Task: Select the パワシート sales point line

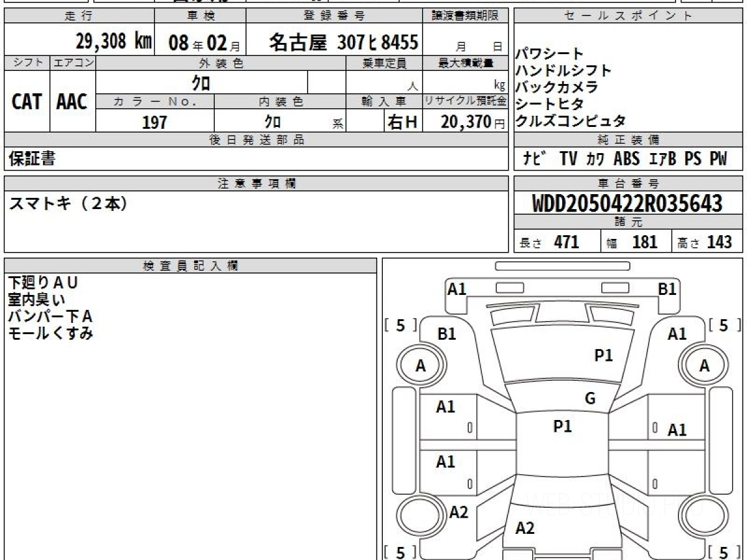Action: coord(549,54)
